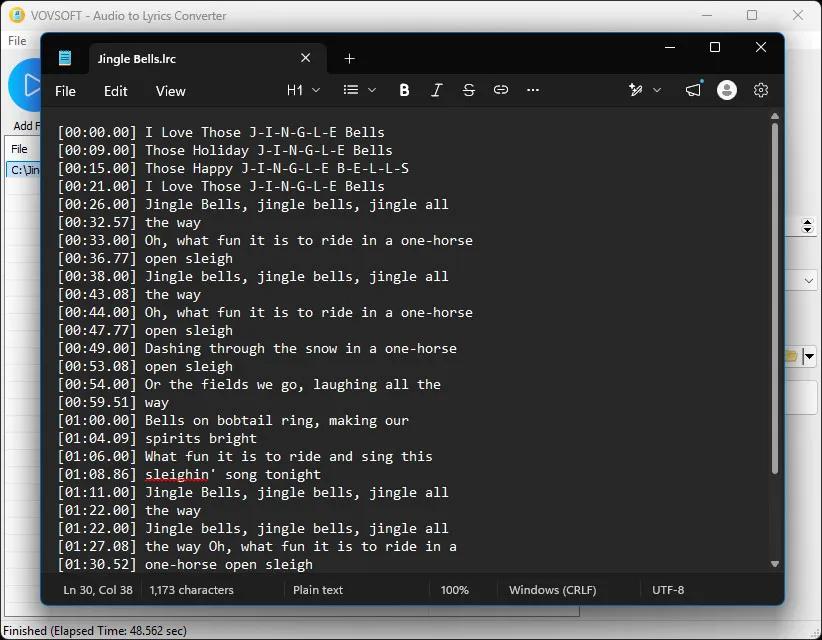The width and height of the screenshot is (822, 640).
Task: Open the View menu in Notepad
Action: click(170, 91)
